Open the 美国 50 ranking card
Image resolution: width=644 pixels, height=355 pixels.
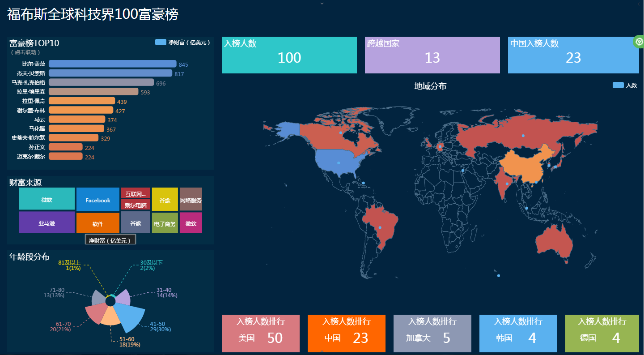pyautogui.click(x=261, y=334)
